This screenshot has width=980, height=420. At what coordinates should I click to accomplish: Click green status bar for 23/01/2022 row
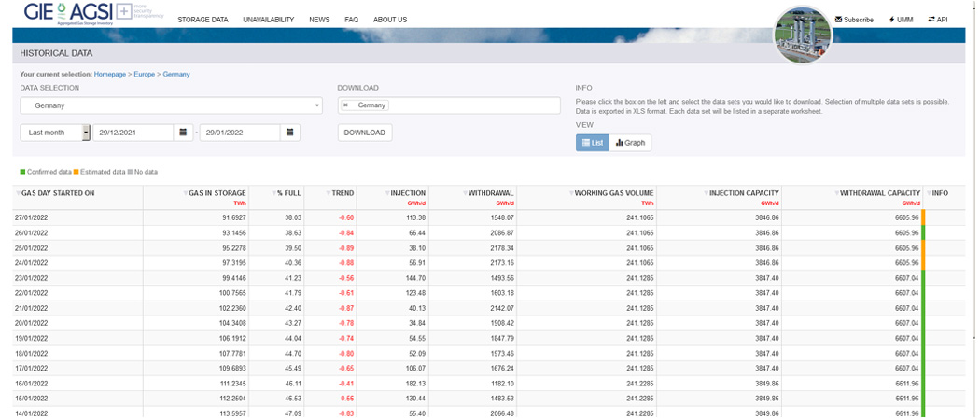[923, 278]
